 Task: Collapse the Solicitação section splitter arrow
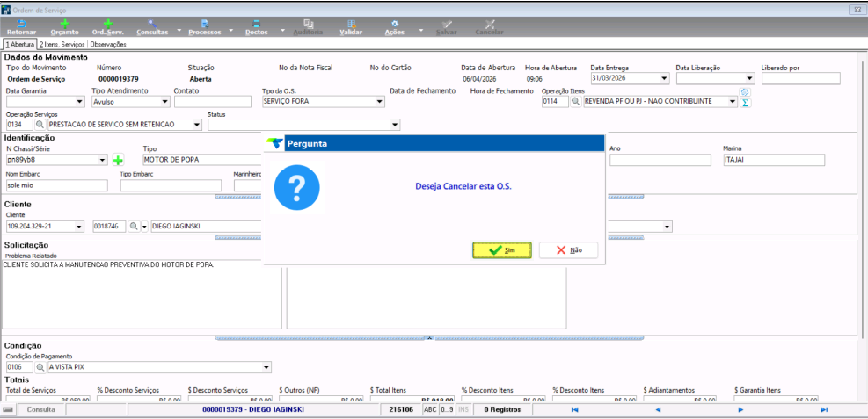[429, 337]
